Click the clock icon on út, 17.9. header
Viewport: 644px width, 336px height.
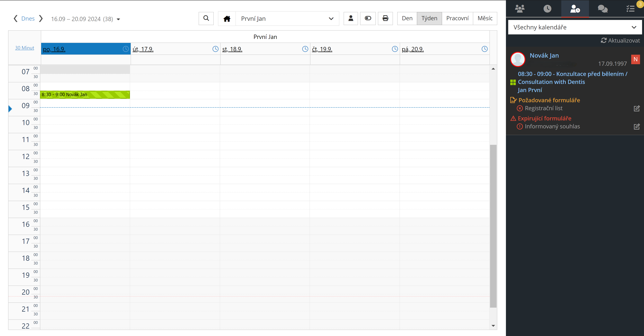point(215,49)
